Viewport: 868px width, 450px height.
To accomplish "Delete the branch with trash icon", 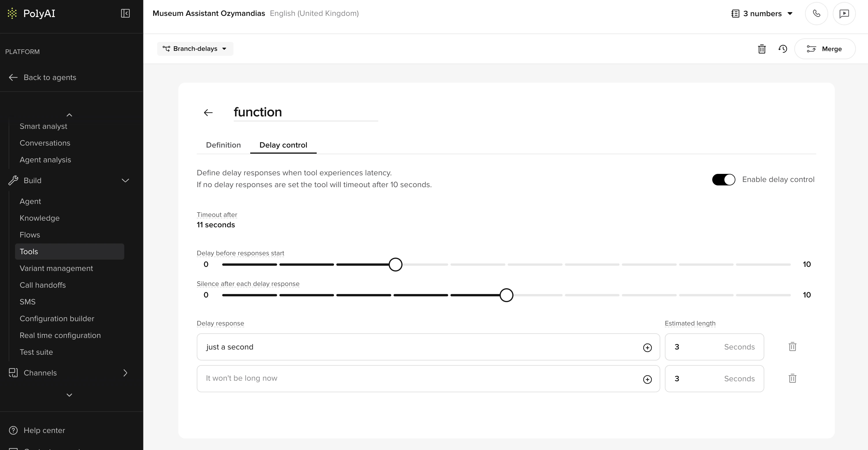I will point(761,49).
